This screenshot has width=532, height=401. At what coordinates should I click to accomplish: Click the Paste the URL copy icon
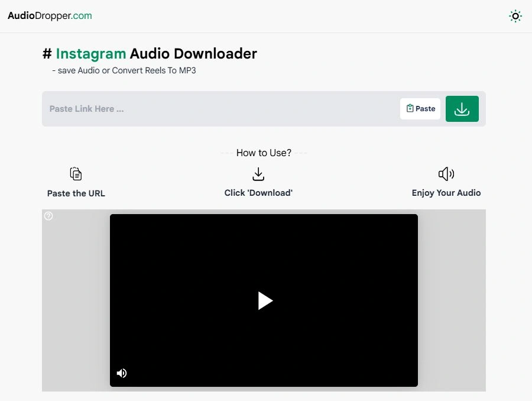tap(76, 174)
